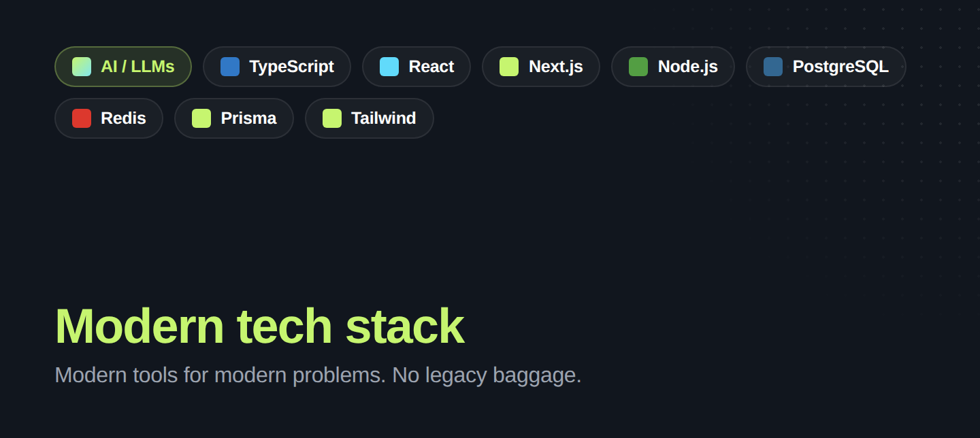Click the green Node.js square icon
The image size is (980, 438).
pos(638,67)
